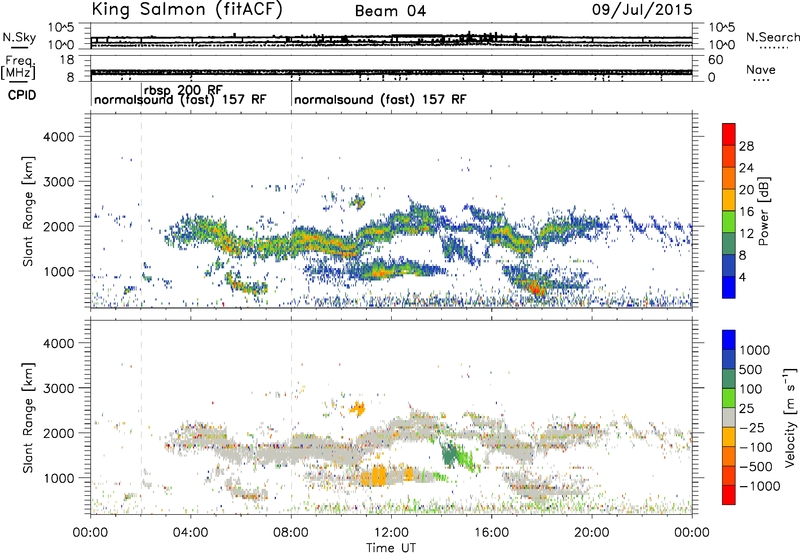Click the 'Time UT' x-axis label
The width and height of the screenshot is (800, 554).
tap(391, 547)
